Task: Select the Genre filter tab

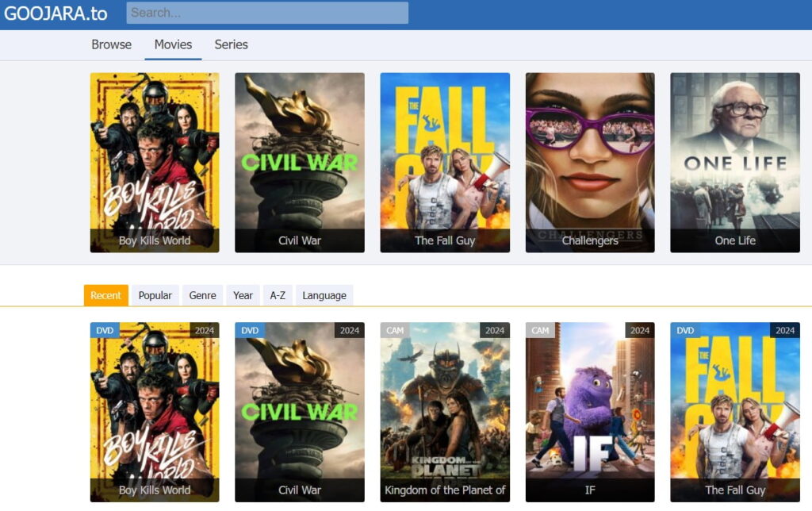Action: 202,295
